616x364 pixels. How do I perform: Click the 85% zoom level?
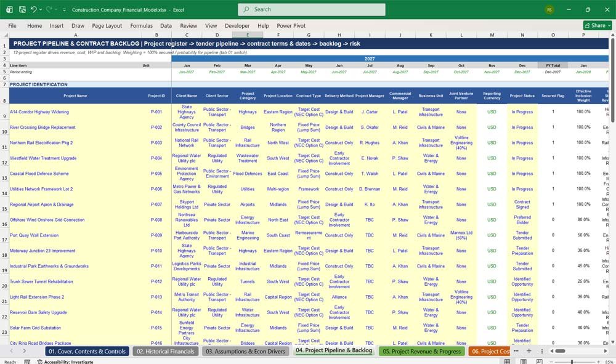pyautogui.click(x=609, y=362)
